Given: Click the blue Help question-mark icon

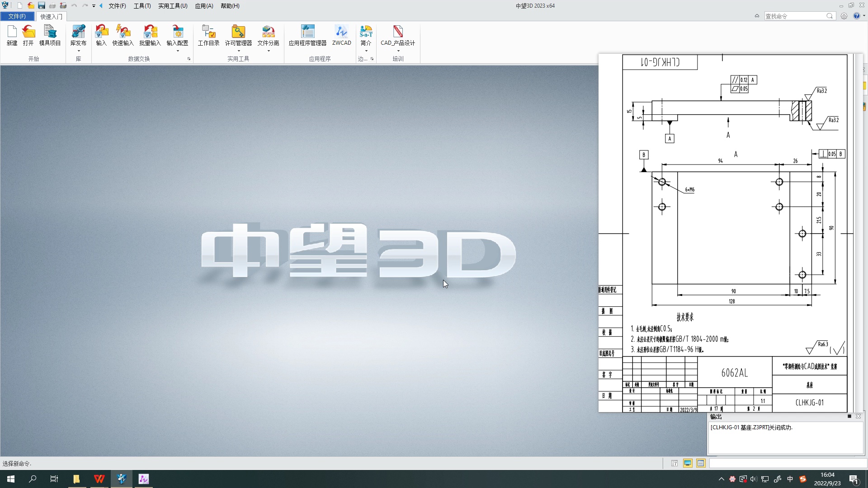Looking at the screenshot, I should click(856, 16).
